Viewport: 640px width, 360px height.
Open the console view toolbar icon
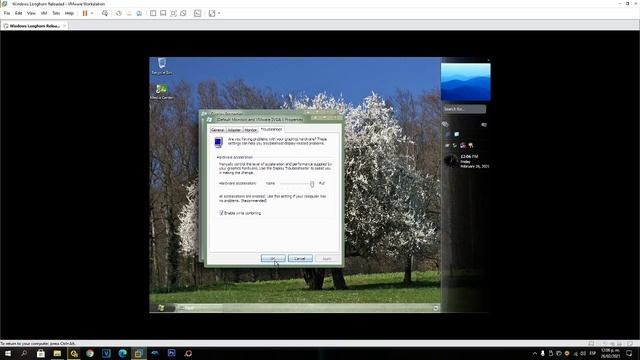[x=198, y=13]
